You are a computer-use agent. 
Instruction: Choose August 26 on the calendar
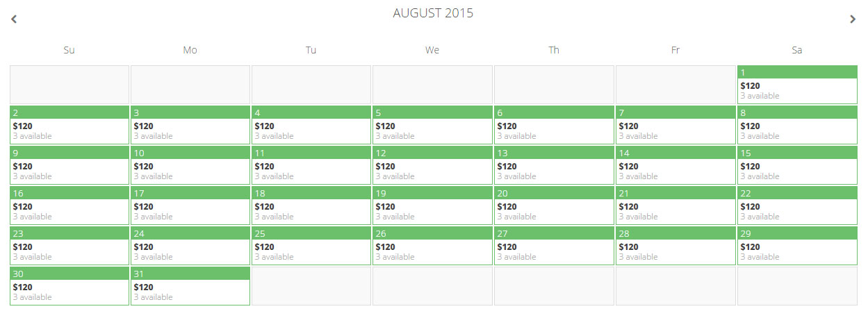coord(432,246)
